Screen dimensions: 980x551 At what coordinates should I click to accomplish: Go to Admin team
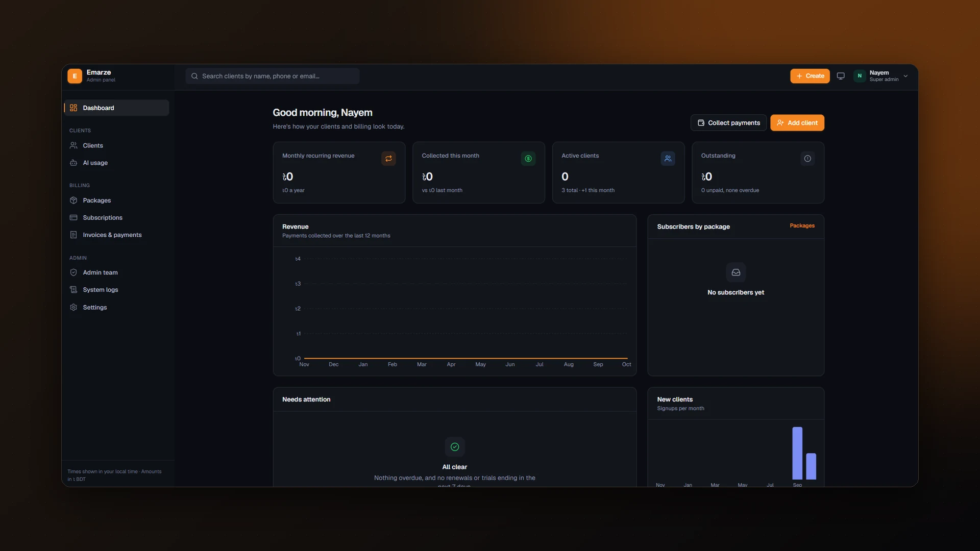116,272
